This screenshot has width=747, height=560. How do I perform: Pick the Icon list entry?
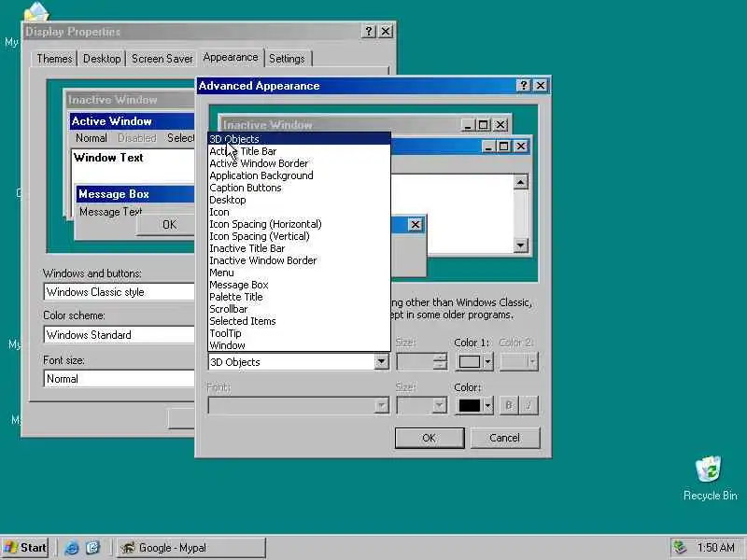click(299, 212)
